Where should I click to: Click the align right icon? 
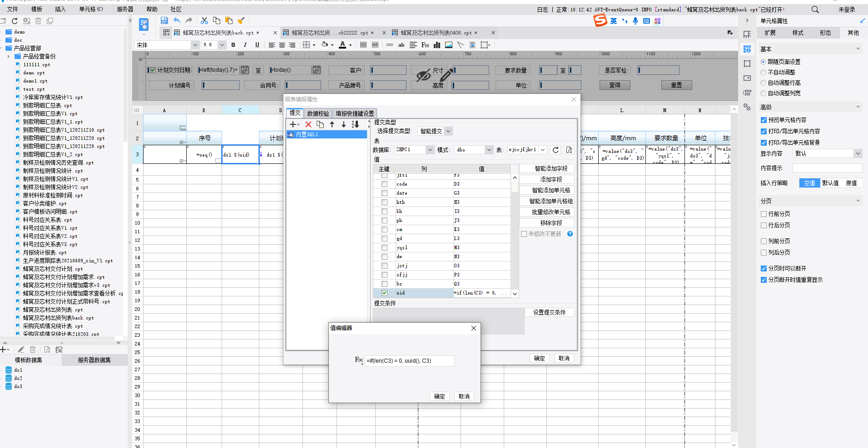(x=292, y=45)
